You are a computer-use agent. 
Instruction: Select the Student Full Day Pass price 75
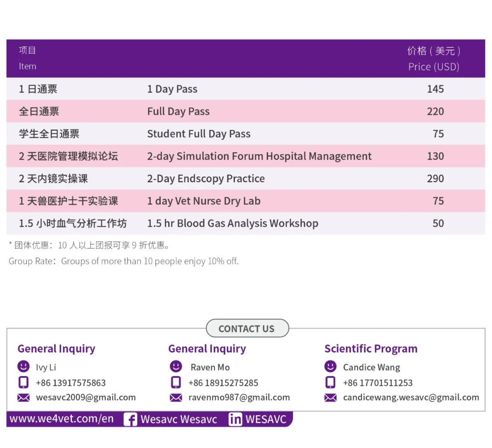coord(438,134)
